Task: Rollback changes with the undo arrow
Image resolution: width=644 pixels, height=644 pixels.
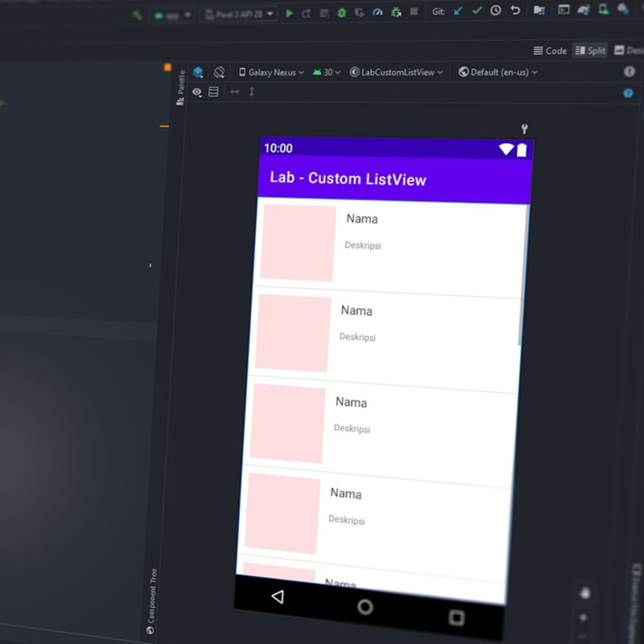Action: click(515, 10)
